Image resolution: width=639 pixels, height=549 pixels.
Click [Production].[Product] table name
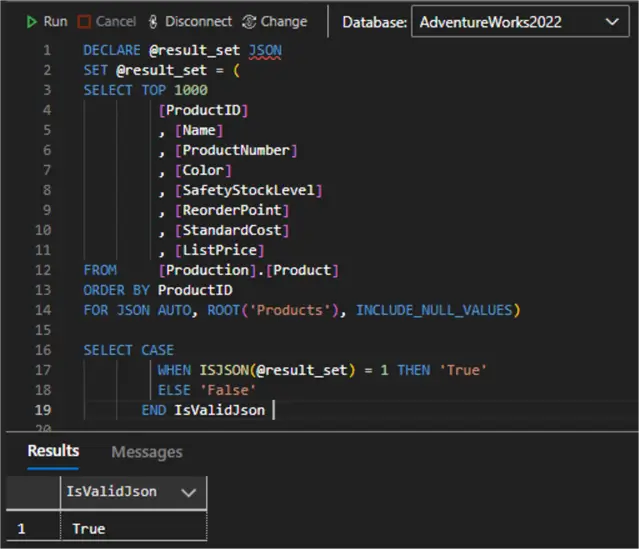click(248, 270)
